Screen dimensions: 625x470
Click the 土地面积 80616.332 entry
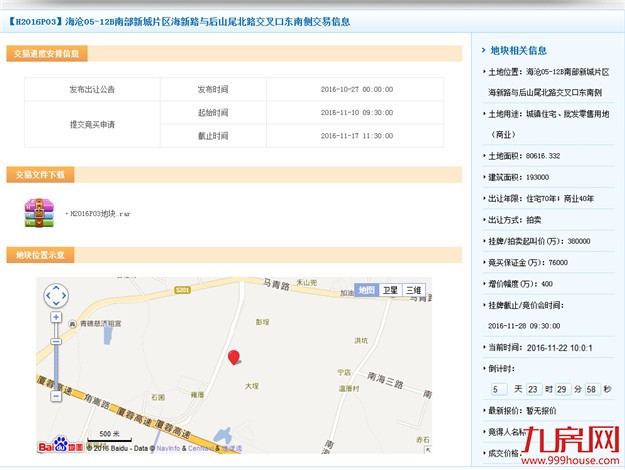pyautogui.click(x=524, y=156)
